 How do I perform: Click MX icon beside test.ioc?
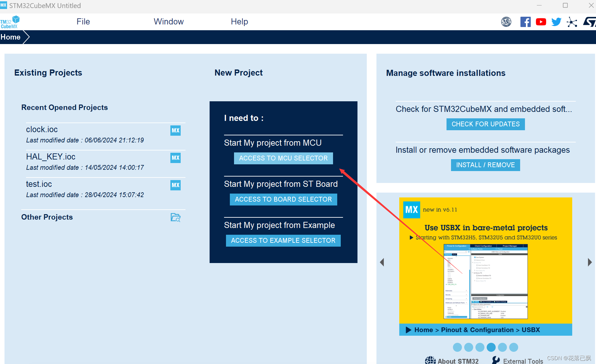(176, 185)
